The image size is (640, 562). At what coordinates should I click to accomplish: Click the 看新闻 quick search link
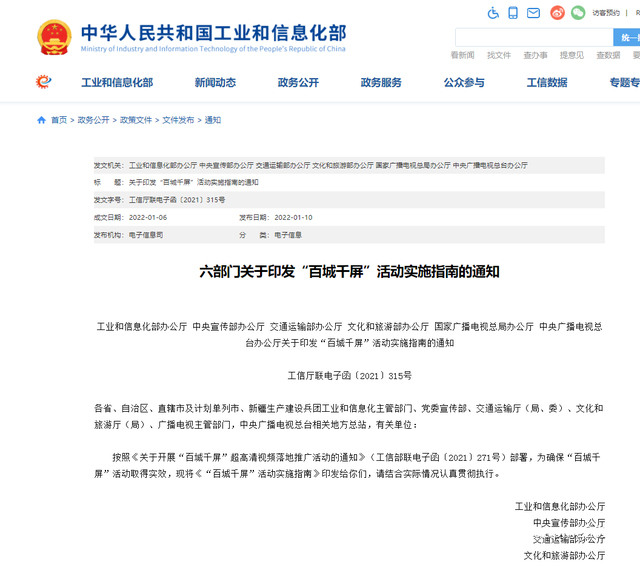(463, 55)
